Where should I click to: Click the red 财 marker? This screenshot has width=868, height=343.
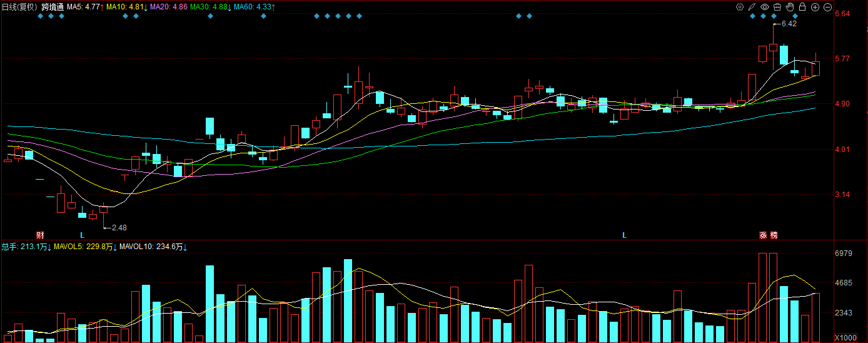[x=40, y=235]
